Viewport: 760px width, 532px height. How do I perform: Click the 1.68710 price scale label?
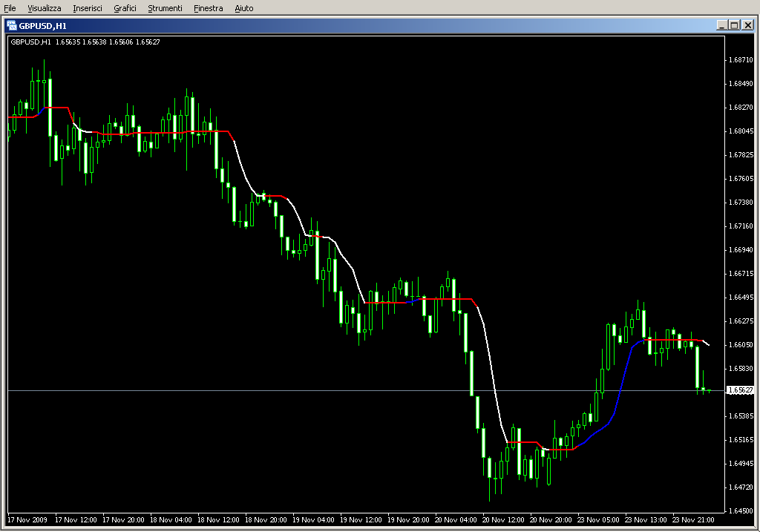pyautogui.click(x=741, y=60)
